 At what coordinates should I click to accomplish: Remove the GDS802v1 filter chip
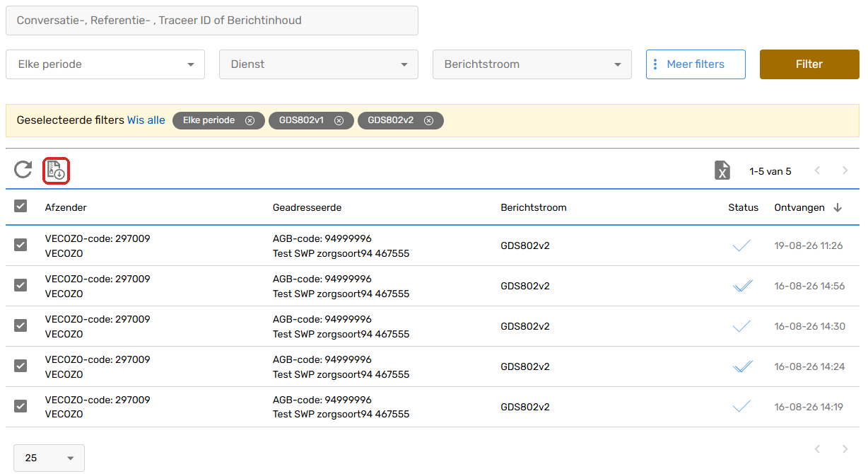(339, 120)
